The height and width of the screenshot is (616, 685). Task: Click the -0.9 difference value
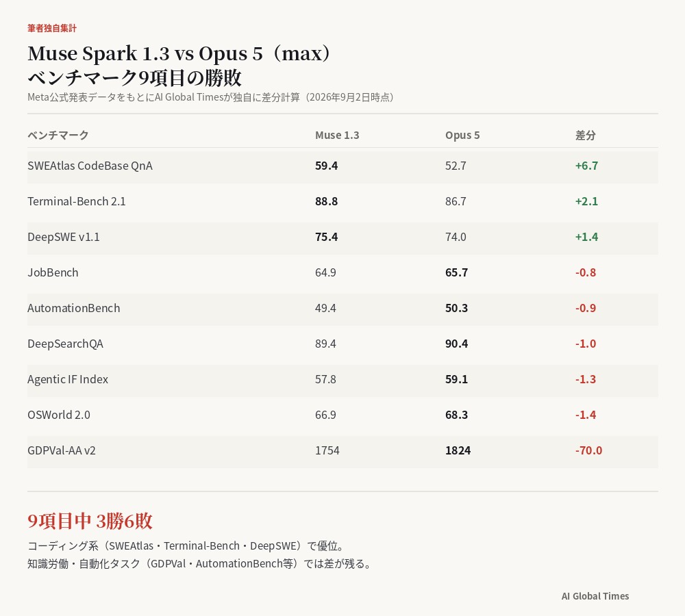pos(586,308)
